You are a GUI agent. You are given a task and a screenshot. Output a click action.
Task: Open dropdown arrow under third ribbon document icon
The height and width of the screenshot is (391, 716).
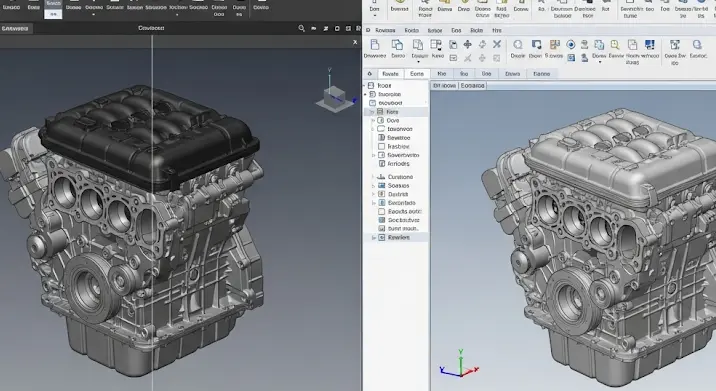[x=418, y=61]
